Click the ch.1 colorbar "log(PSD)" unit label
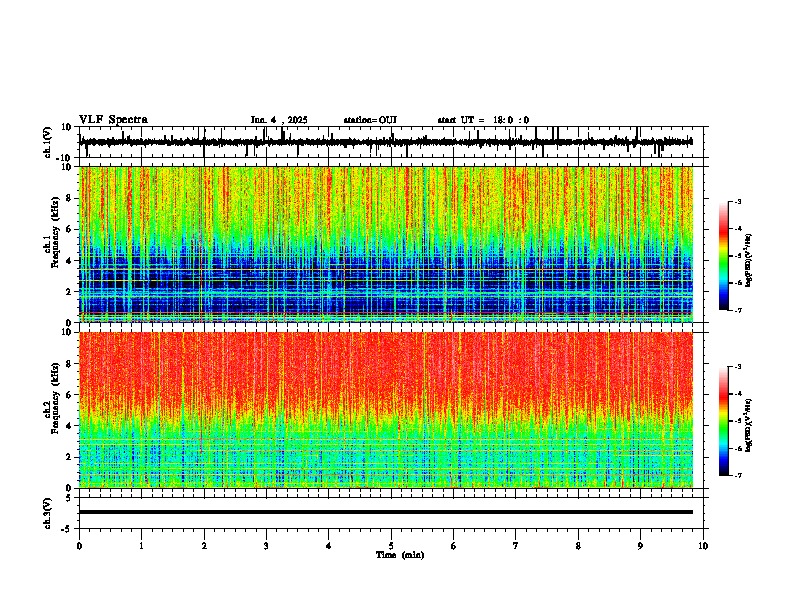 749,260
